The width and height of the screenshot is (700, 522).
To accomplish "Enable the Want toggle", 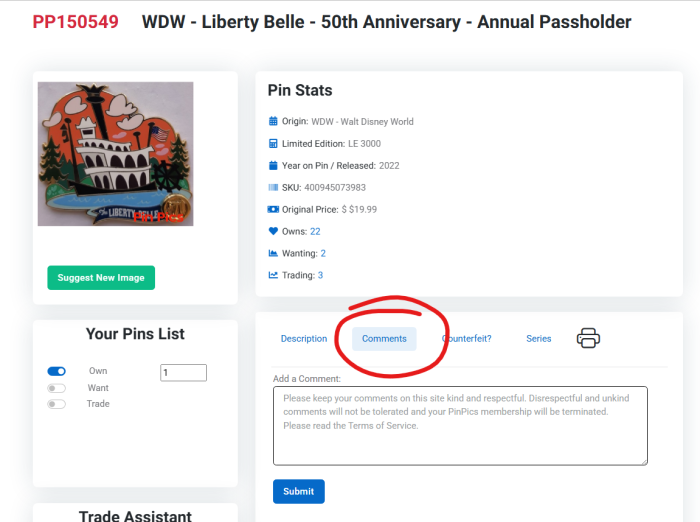I will click(x=57, y=388).
